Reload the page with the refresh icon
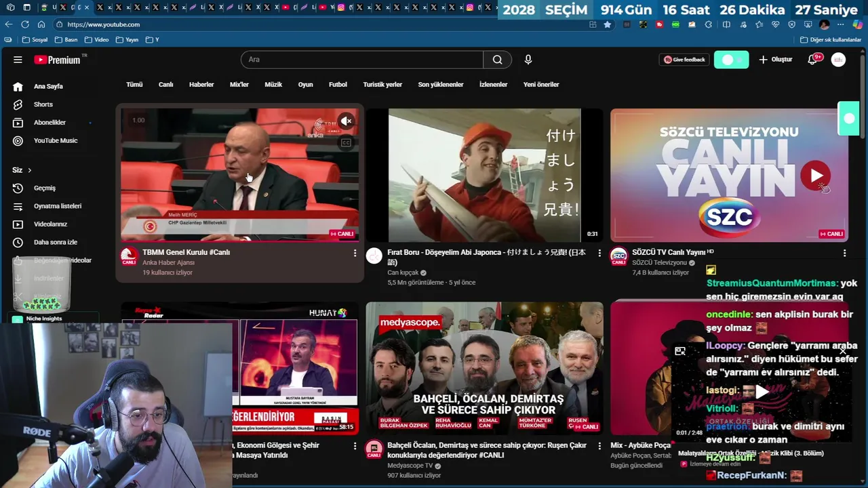Image resolution: width=868 pixels, height=488 pixels. [25, 24]
